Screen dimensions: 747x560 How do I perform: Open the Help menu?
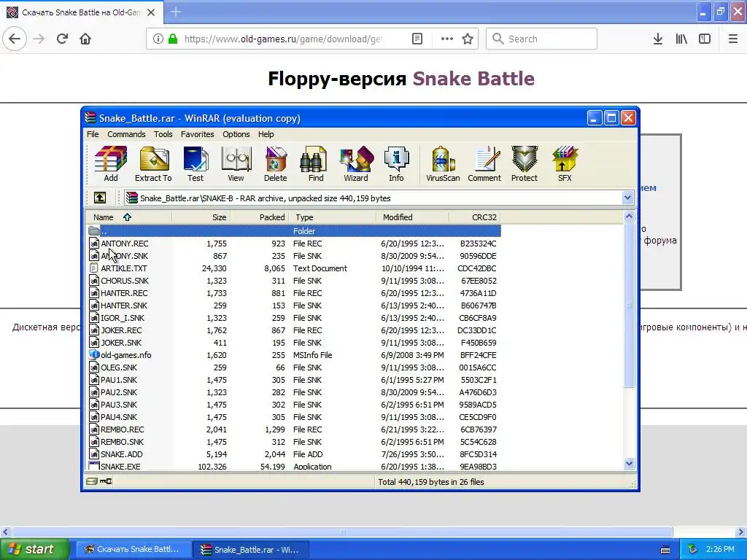tap(266, 134)
